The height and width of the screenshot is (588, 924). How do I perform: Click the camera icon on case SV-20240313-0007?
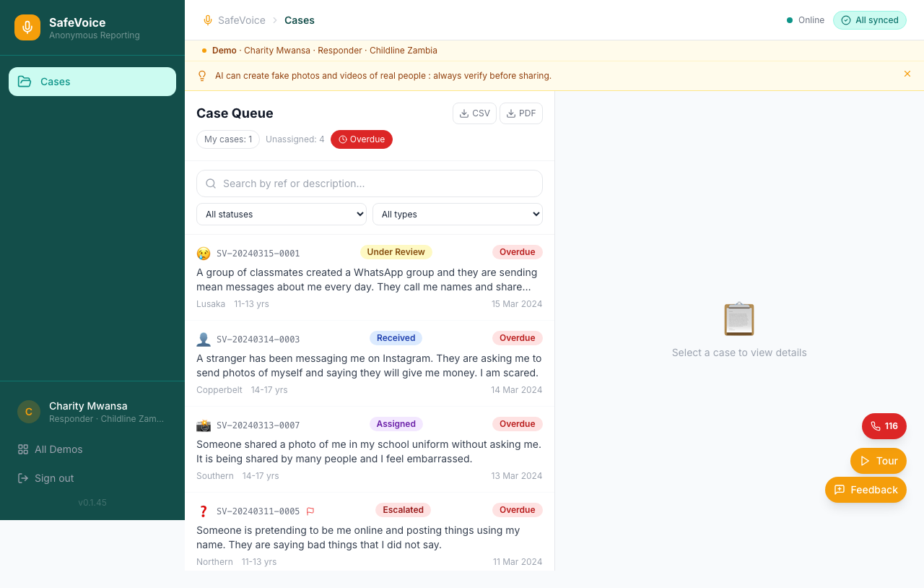[x=204, y=425]
